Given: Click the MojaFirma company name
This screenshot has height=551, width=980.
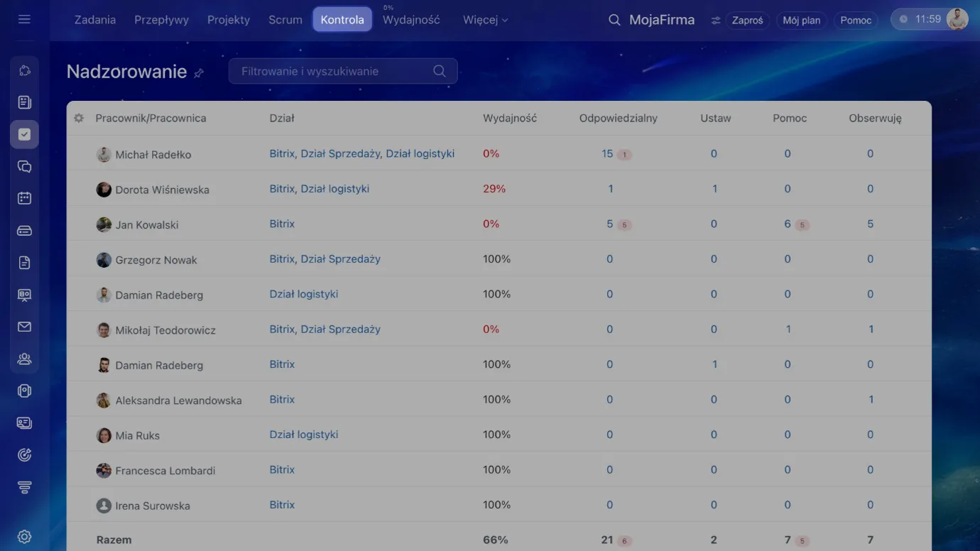Looking at the screenshot, I should point(662,20).
